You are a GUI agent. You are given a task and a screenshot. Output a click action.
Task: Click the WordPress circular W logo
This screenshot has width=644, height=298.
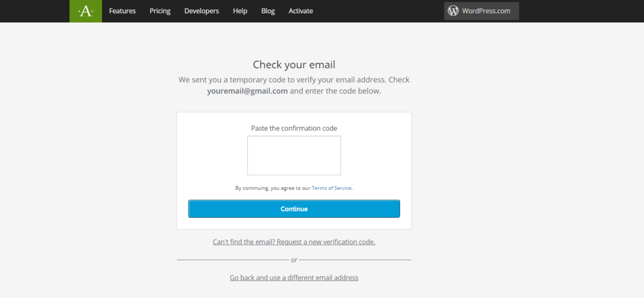pyautogui.click(x=453, y=11)
